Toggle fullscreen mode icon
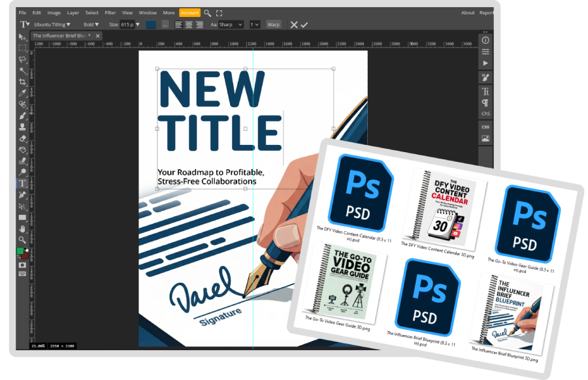This screenshot has width=588, height=380. coord(220,13)
